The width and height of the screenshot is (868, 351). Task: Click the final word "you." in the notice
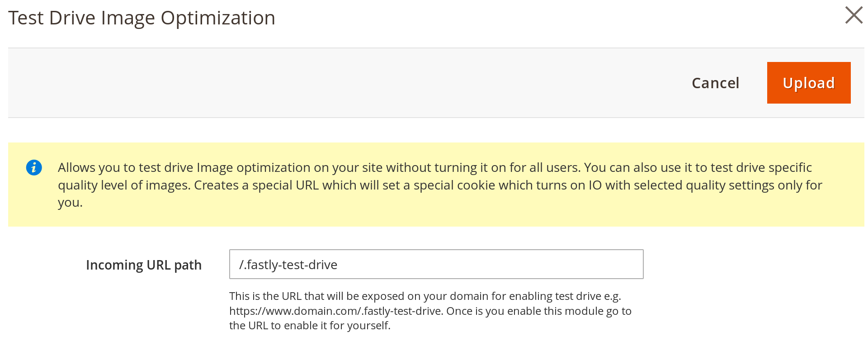coord(70,202)
